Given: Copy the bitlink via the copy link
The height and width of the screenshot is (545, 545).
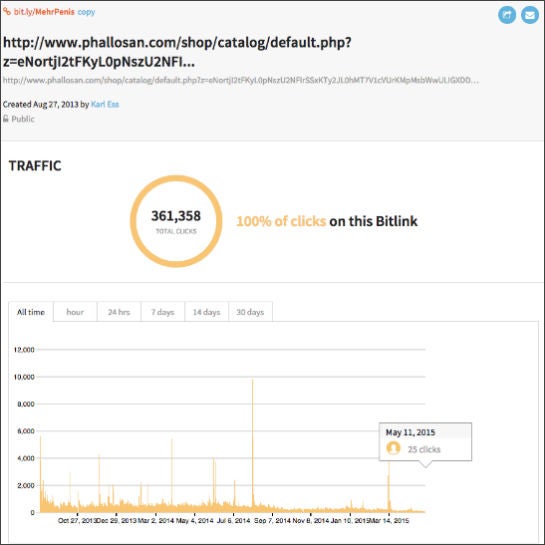Looking at the screenshot, I should pyautogui.click(x=86, y=12).
